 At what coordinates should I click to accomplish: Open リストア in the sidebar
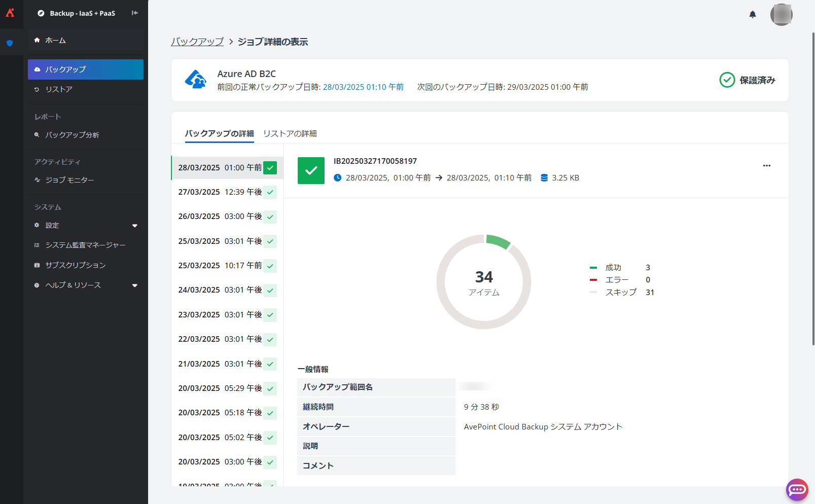86,89
